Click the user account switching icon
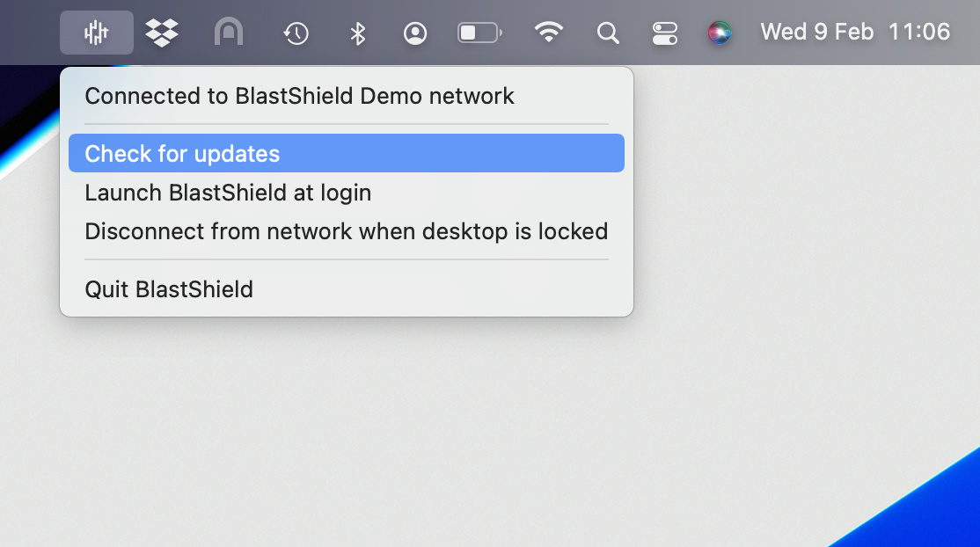Viewport: 980px width, 547px height. [415, 32]
